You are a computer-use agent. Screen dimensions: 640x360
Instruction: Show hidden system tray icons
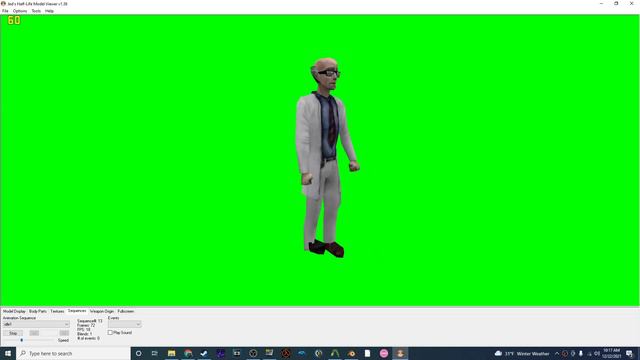pyautogui.click(x=557, y=353)
